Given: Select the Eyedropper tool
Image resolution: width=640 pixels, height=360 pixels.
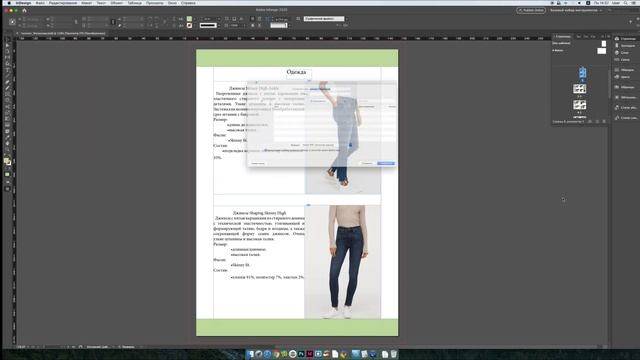Looking at the screenshot, I should [x=7, y=138].
